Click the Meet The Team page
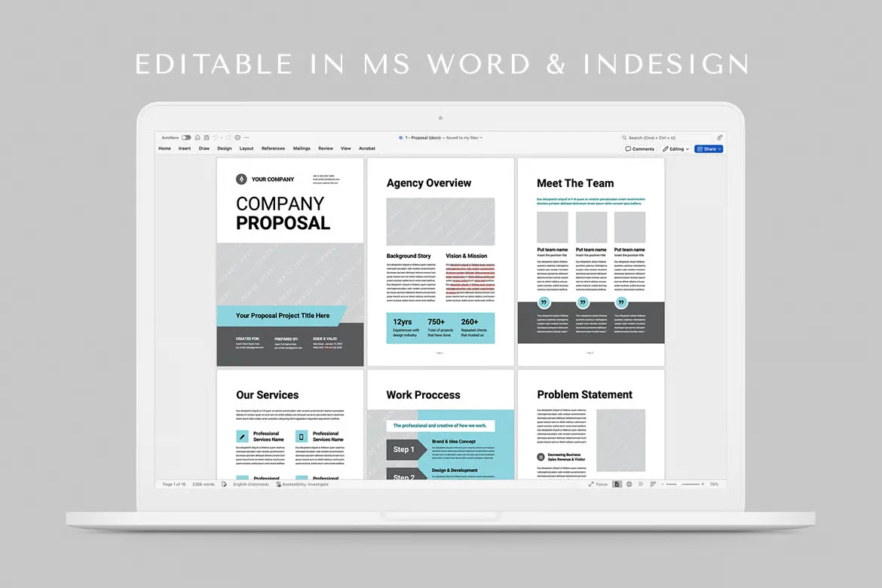 point(591,262)
